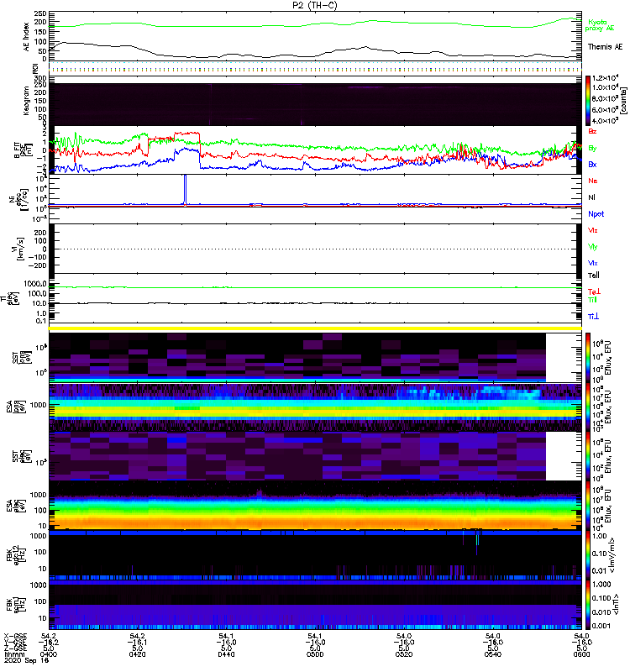The width and height of the screenshot is (630, 672).
Task: Click the "<|mV/m|>" colorbar unit label
Action: (613, 556)
